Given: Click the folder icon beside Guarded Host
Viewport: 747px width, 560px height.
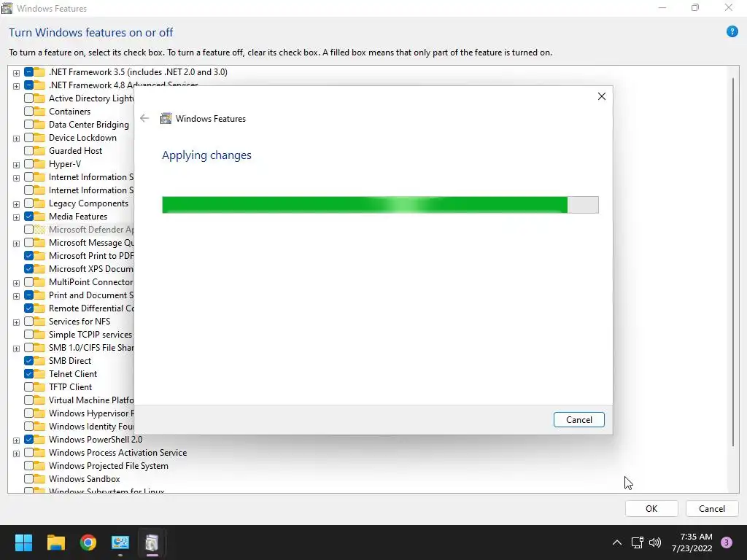Looking at the screenshot, I should pyautogui.click(x=39, y=151).
